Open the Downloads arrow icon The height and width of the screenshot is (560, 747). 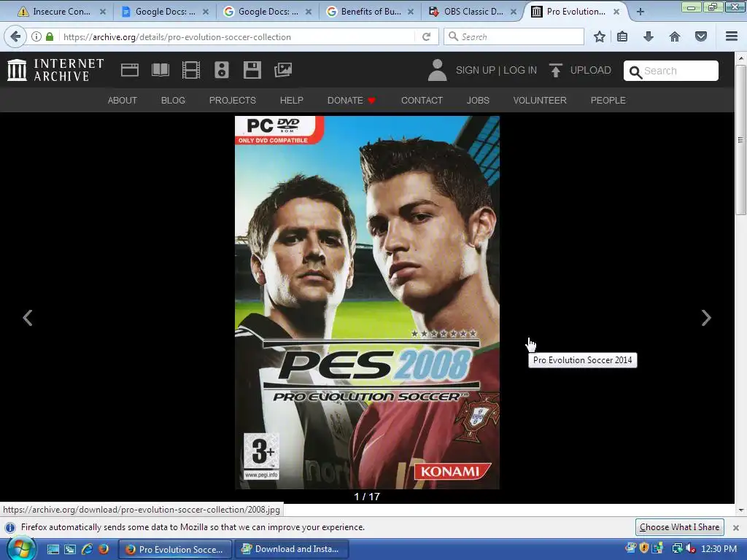coord(649,36)
